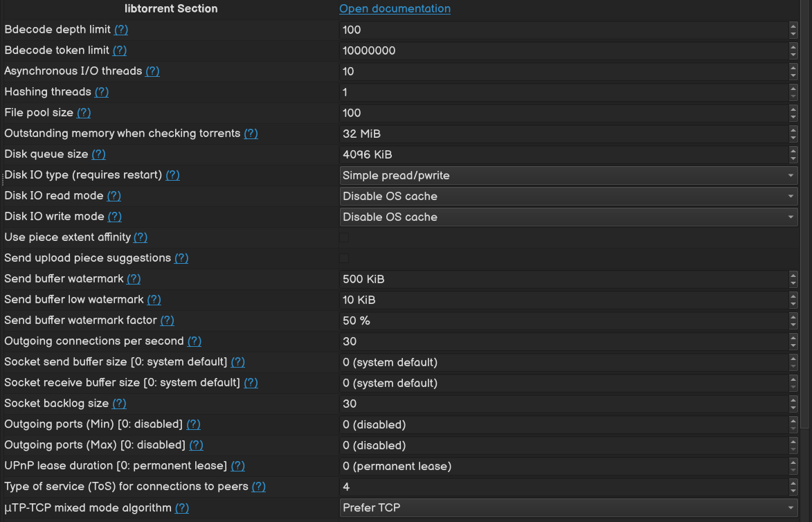Open help for Bdecode depth limit
This screenshot has width=812, height=522.
pyautogui.click(x=121, y=30)
